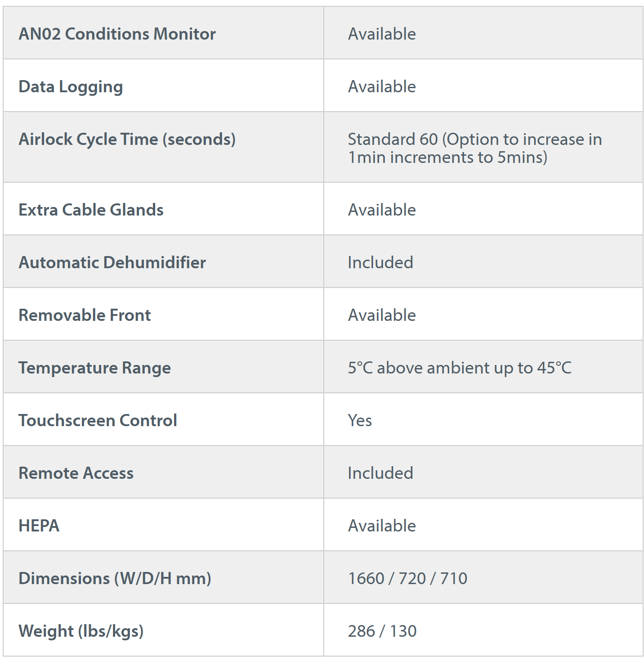The height and width of the screenshot is (657, 644).
Task: Click the Weight (lbs/kgs) label
Action: (81, 631)
